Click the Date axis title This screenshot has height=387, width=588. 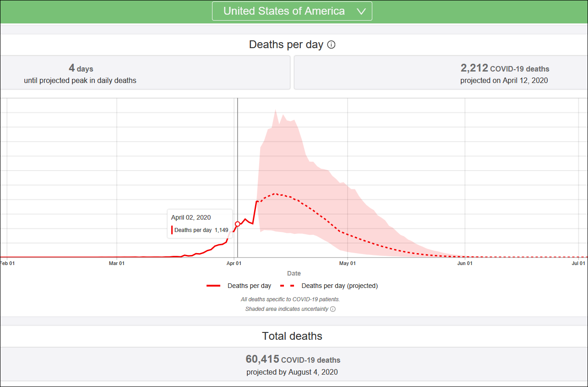click(x=294, y=273)
